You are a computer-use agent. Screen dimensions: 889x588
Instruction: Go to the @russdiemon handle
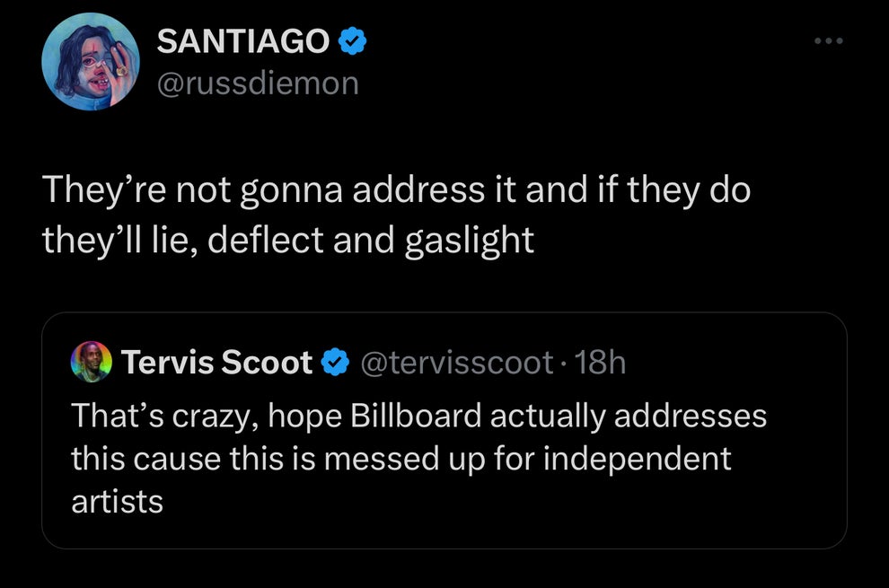[x=257, y=83]
